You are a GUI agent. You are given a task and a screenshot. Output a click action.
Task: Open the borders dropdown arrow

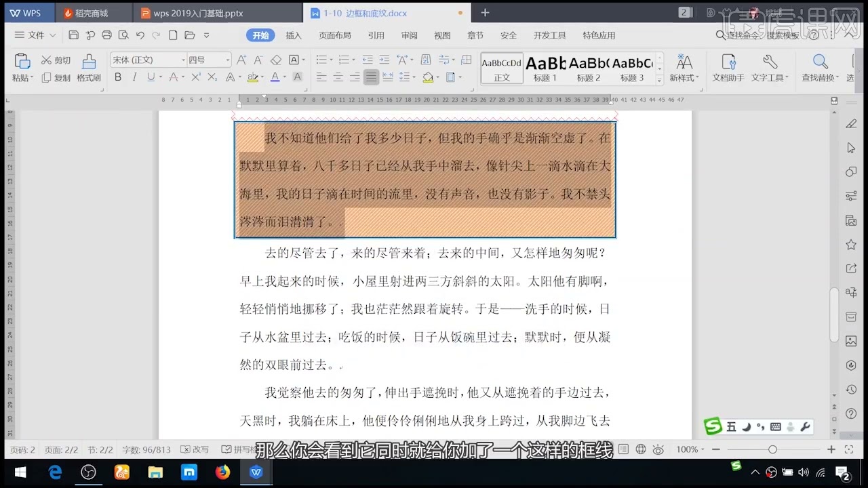pos(459,78)
